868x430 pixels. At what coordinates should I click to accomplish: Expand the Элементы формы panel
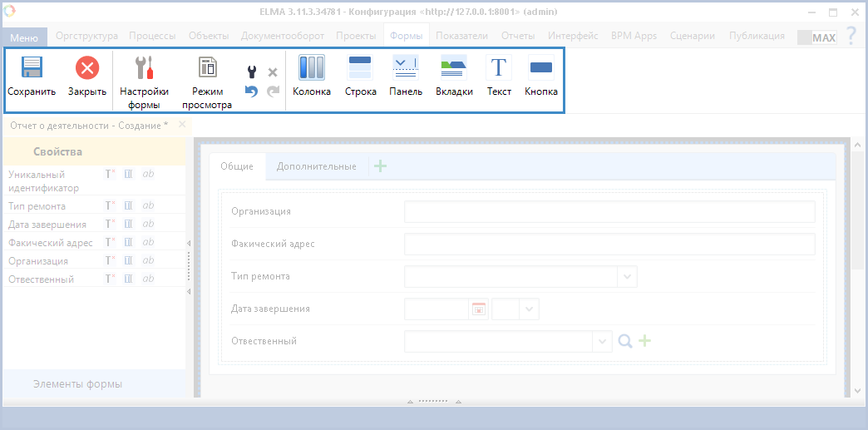77,383
